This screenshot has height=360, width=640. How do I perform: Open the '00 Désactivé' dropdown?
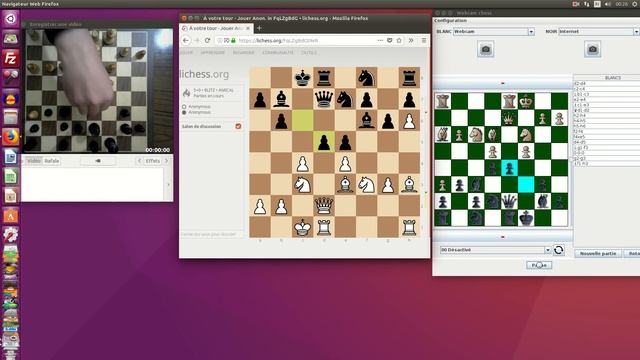[x=496, y=250]
